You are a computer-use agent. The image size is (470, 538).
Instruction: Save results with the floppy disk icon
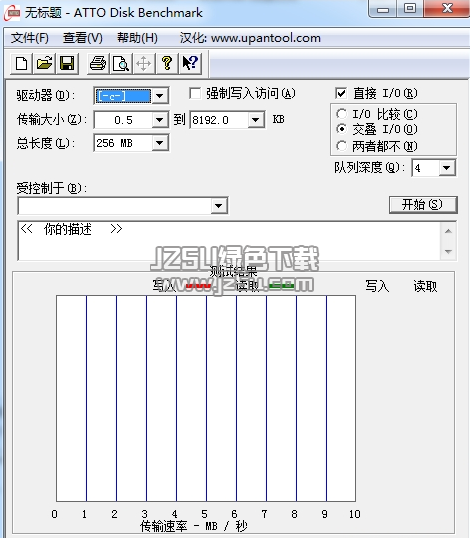pyautogui.click(x=67, y=63)
